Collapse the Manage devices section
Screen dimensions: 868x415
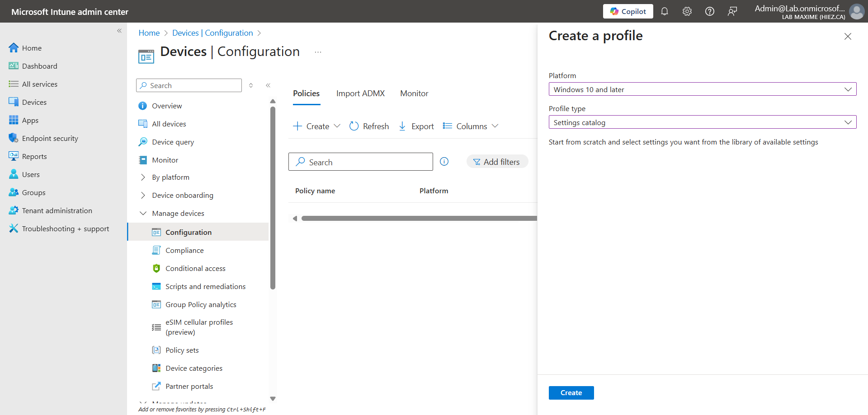[x=143, y=214]
